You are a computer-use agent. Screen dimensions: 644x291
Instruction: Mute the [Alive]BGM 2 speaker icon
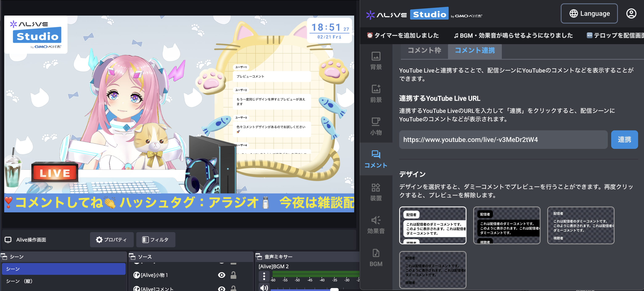pyautogui.click(x=264, y=288)
